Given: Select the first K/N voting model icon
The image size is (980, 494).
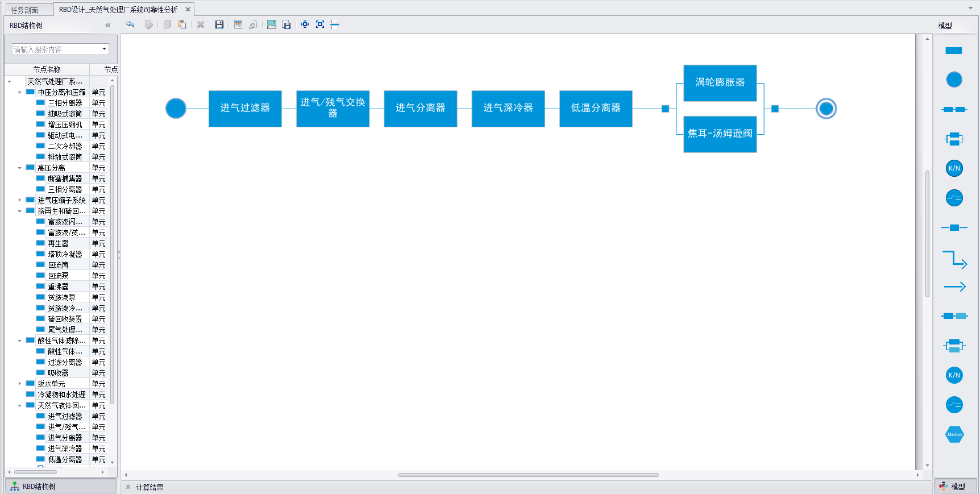Looking at the screenshot, I should tap(954, 168).
